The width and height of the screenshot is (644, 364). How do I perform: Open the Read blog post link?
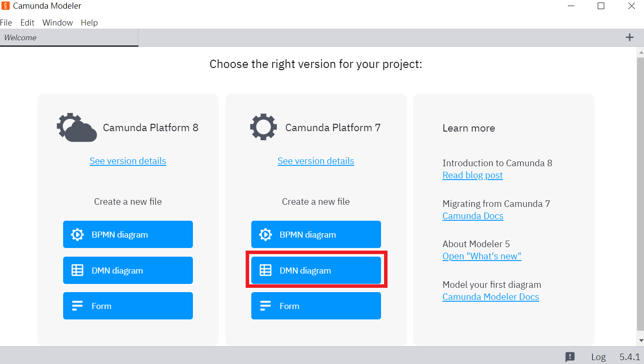[x=473, y=175]
